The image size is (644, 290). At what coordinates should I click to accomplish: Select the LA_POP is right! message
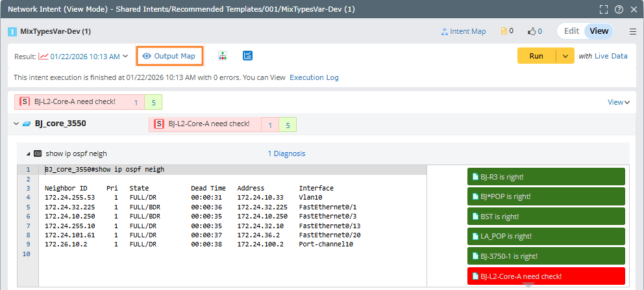pyautogui.click(x=546, y=236)
